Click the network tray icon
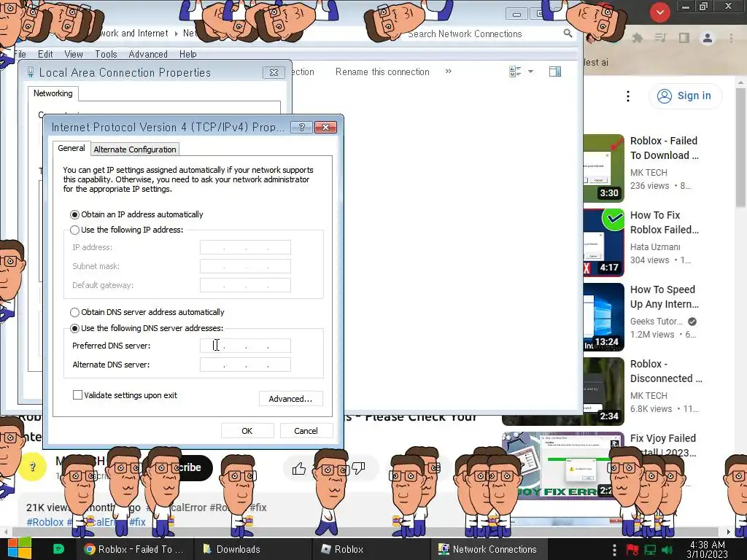This screenshot has width=747, height=560. [x=650, y=550]
